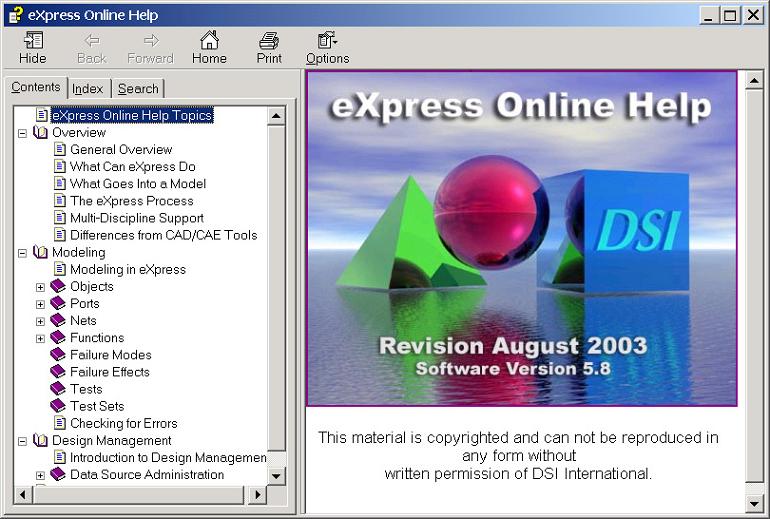Click the General Overview page icon

point(59,149)
